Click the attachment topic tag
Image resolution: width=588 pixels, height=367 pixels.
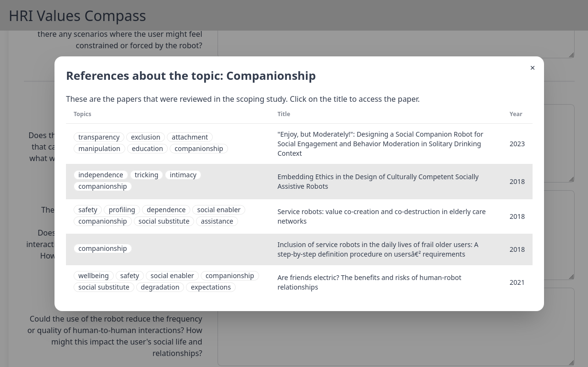click(x=189, y=137)
